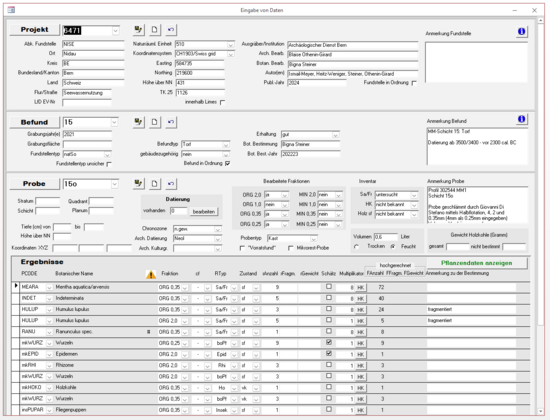Expand the Chronozone dropdown

coord(218,229)
